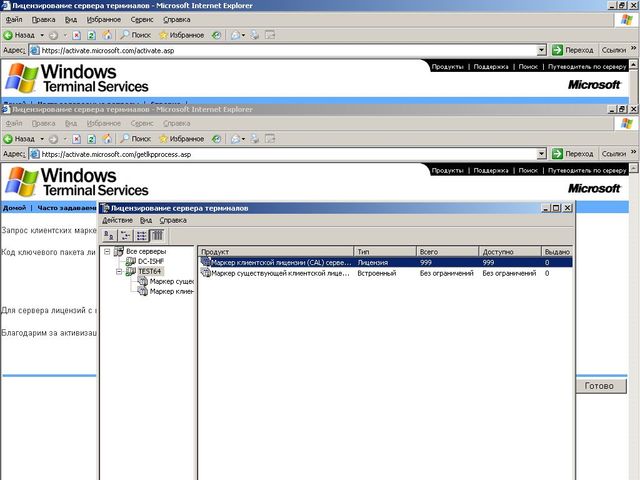Viewport: 640px width, 480px height.
Task: Open Путеводитель по серверу link in getlkpprocess.asp page
Action: click(x=587, y=171)
